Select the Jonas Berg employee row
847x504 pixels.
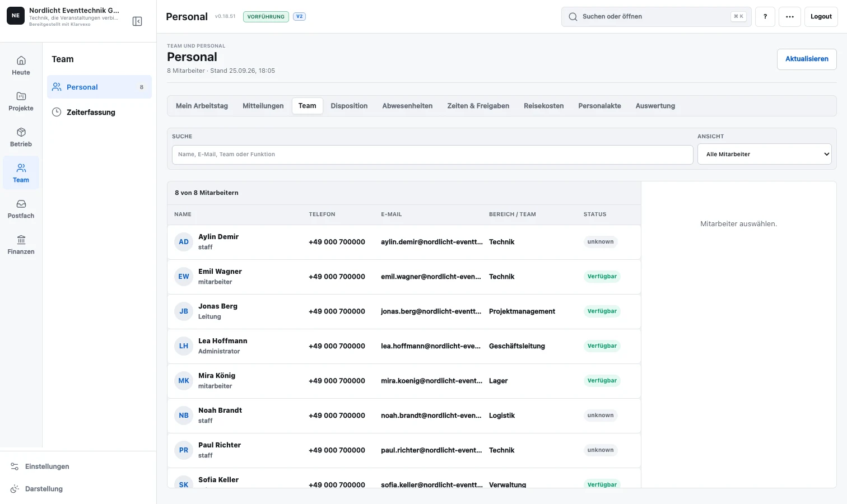[x=404, y=311]
